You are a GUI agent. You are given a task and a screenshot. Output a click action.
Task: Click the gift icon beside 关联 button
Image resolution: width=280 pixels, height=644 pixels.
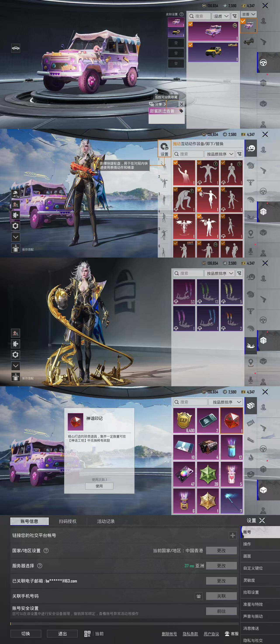click(x=199, y=596)
